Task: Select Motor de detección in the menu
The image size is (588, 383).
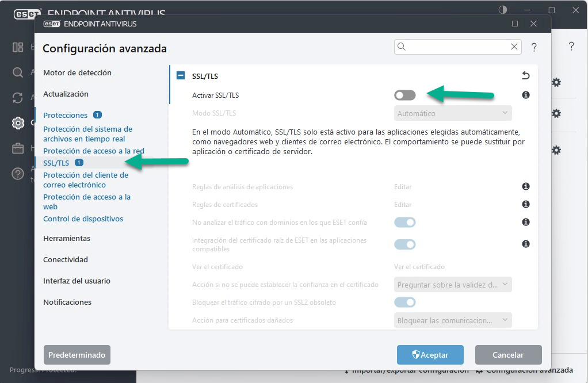Action: [77, 72]
